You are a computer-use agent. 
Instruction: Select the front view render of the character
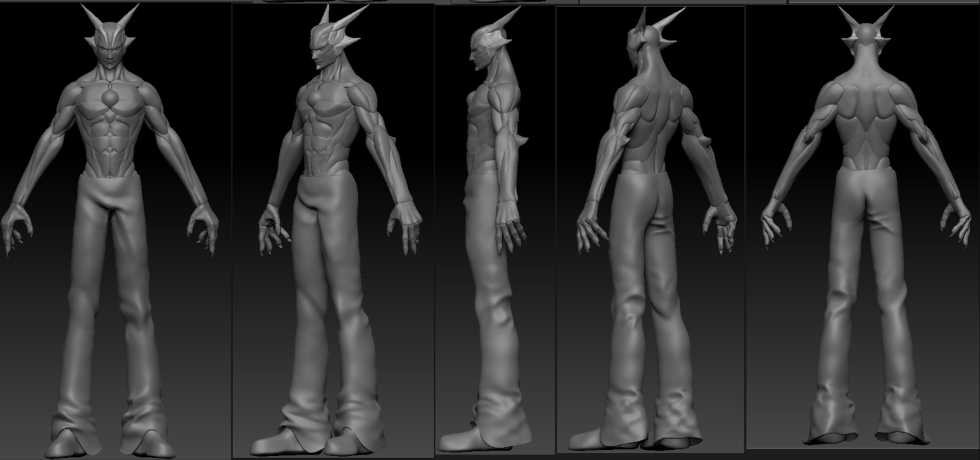click(115, 230)
